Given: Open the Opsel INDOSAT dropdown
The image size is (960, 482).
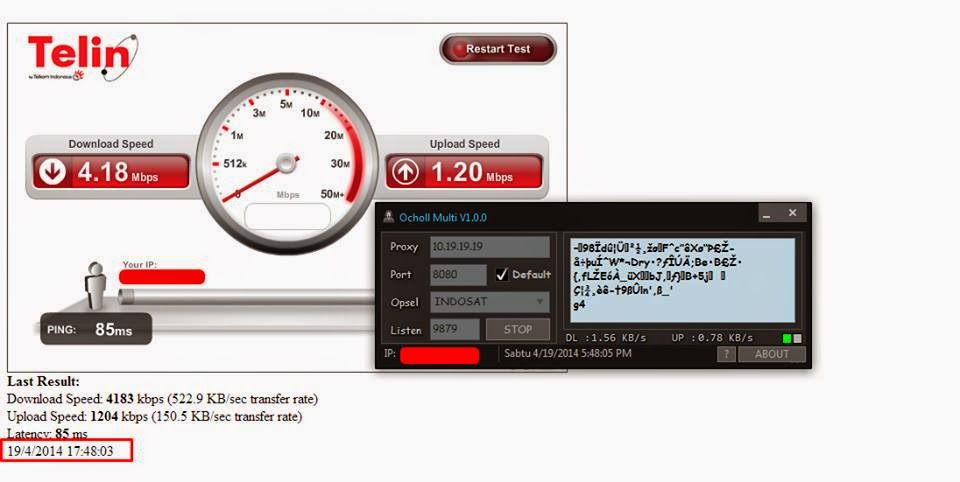Looking at the screenshot, I should (490, 302).
